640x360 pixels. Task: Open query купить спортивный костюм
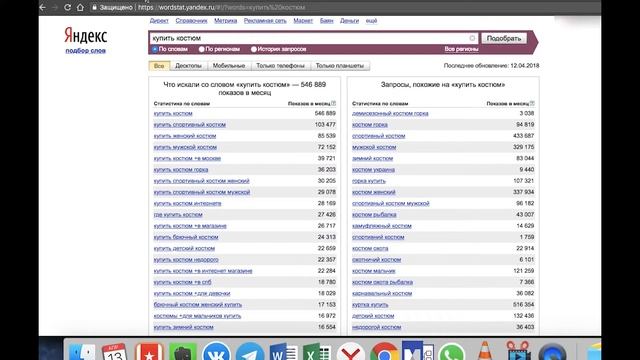[190, 124]
